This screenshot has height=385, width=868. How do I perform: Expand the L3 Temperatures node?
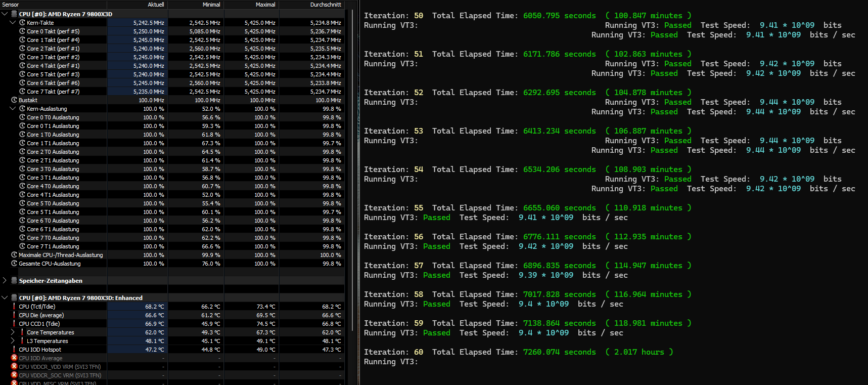(x=13, y=341)
